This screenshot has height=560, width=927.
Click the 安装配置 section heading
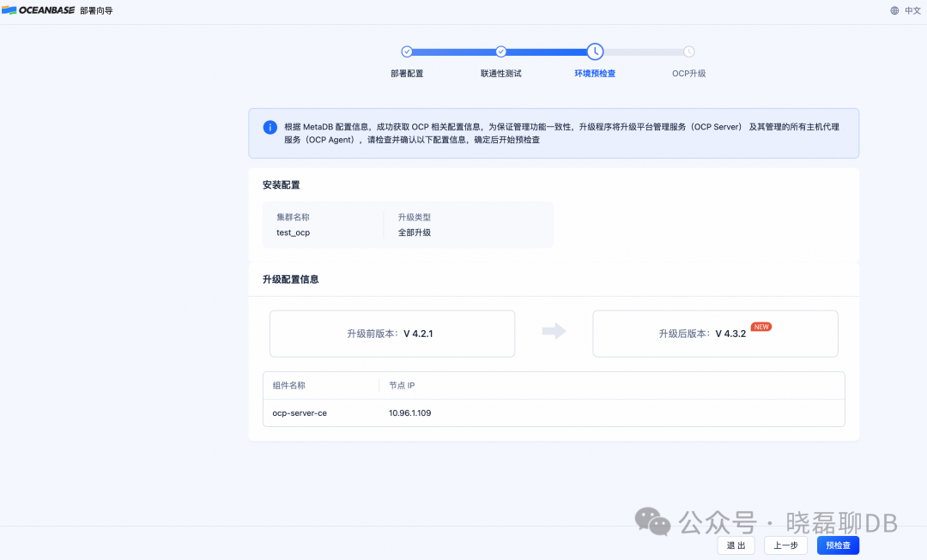[x=281, y=185]
